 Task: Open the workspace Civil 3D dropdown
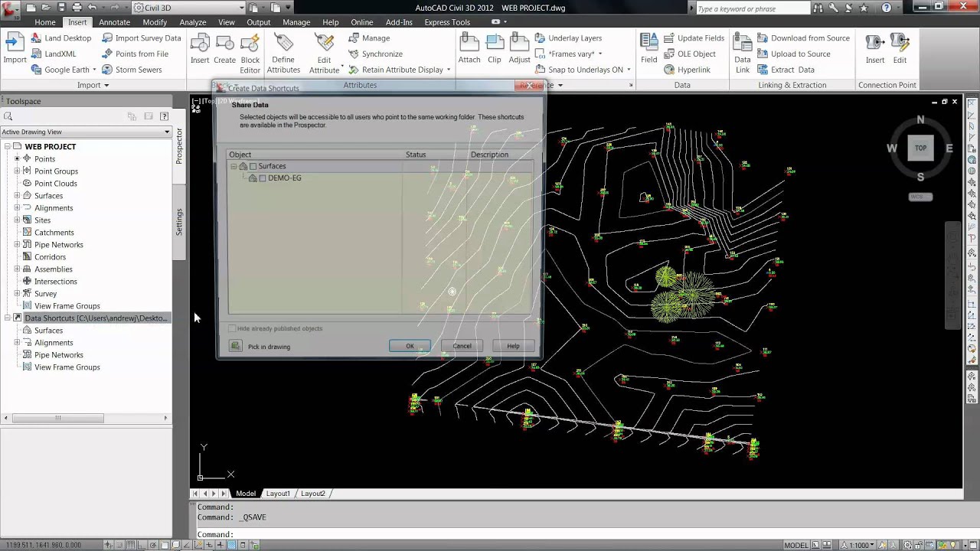point(188,8)
